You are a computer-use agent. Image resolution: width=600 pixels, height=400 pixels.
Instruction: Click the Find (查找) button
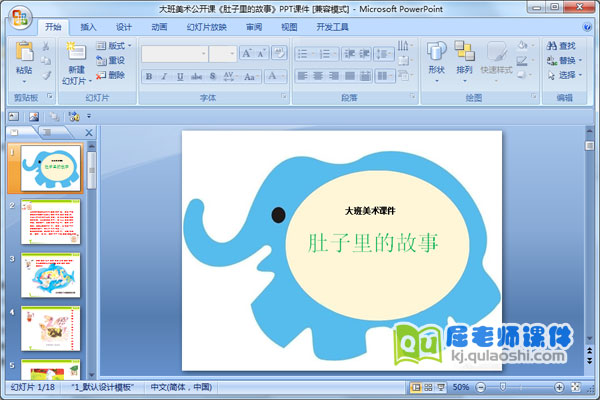[x=561, y=46]
